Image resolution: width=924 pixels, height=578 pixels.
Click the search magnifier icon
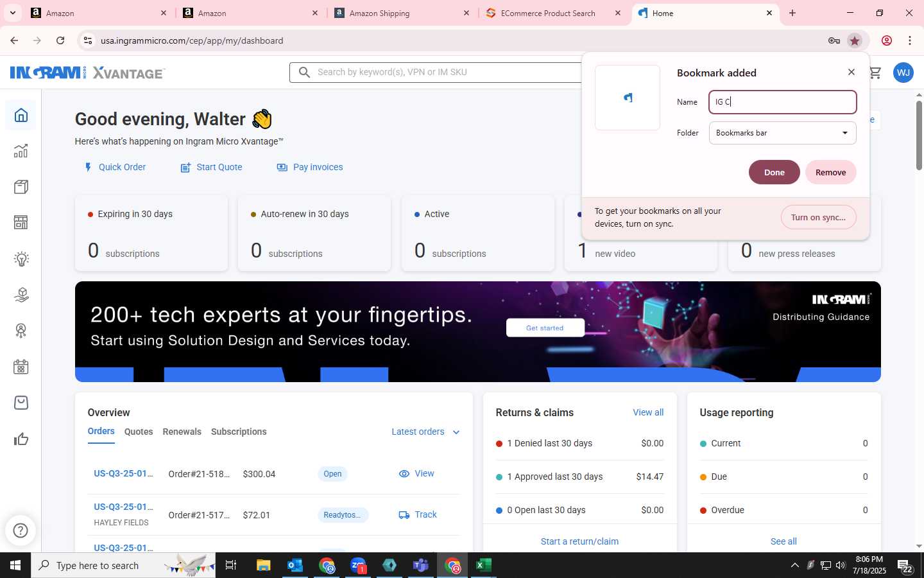[304, 72]
